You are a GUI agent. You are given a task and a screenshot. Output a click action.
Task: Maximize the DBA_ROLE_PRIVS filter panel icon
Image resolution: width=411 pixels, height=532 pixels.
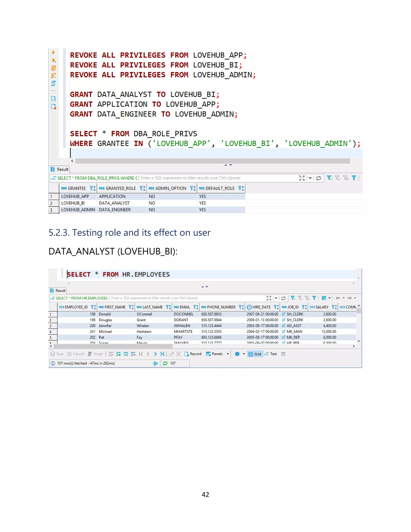click(x=302, y=178)
